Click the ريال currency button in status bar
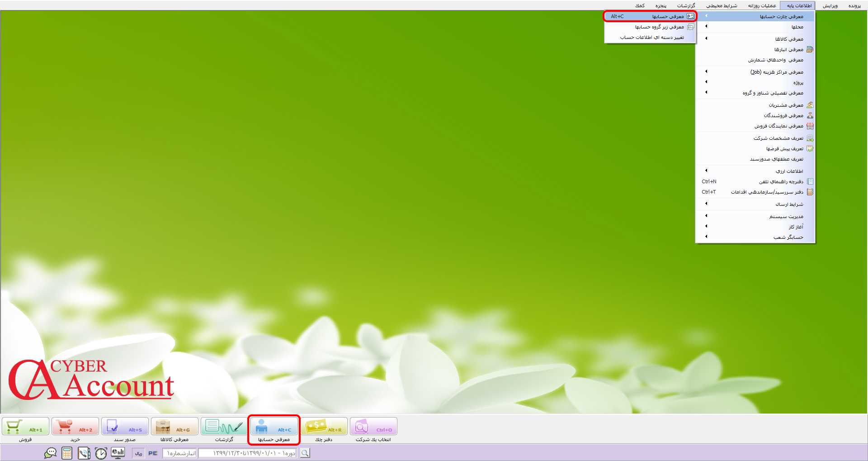The width and height of the screenshot is (868, 461). tap(138, 453)
